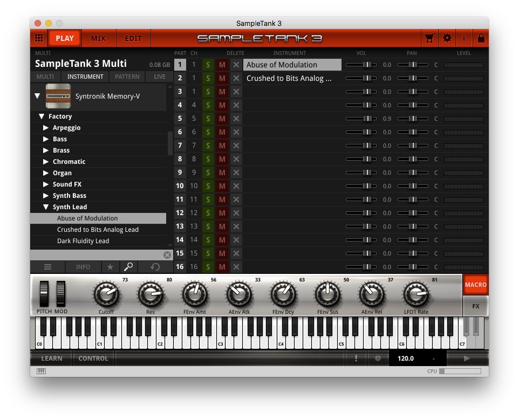Viewport: 519px width, 420px height.
Task: Click the FEnv Amt knob
Action: [x=195, y=294]
